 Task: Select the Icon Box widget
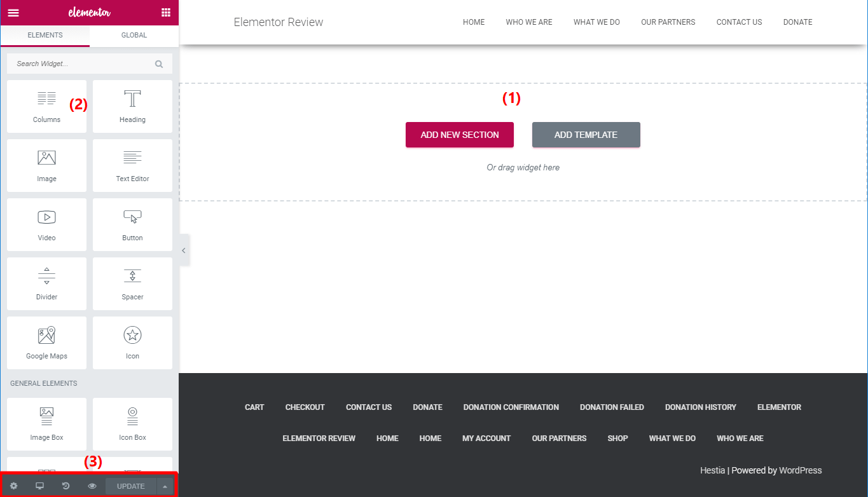(132, 424)
